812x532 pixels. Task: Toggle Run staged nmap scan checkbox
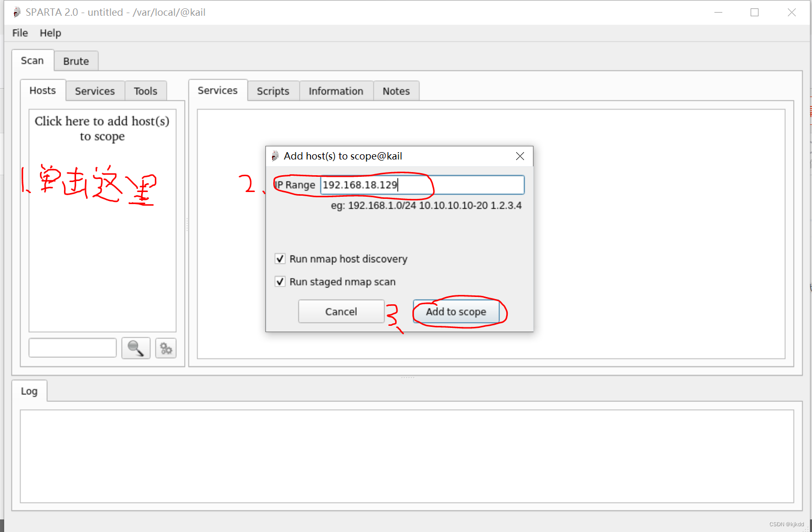[280, 282]
